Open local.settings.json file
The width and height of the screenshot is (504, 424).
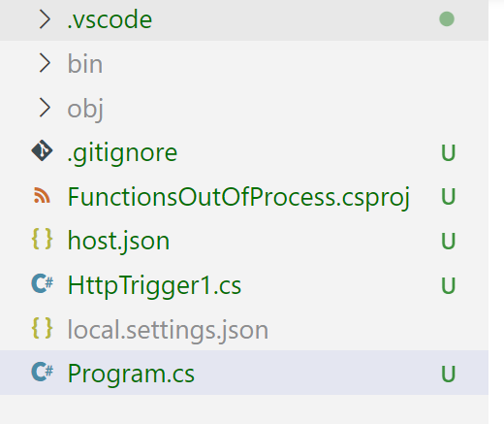coord(168,331)
